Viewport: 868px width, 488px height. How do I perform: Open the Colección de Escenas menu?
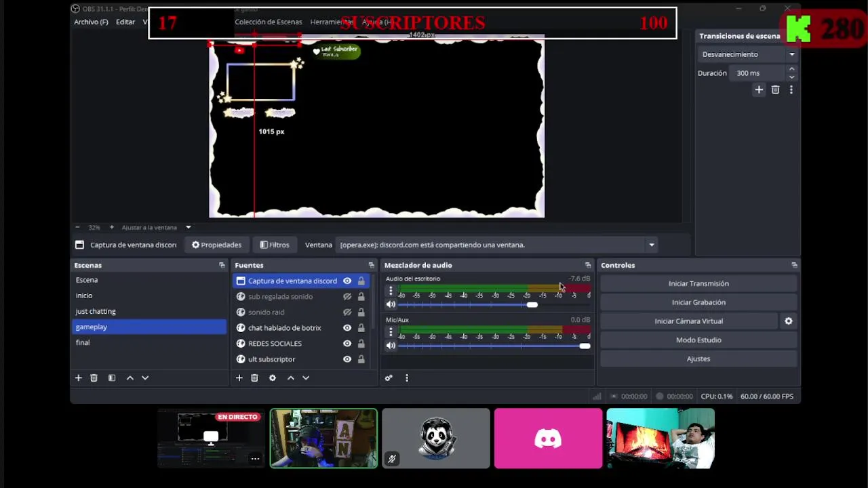tap(269, 22)
